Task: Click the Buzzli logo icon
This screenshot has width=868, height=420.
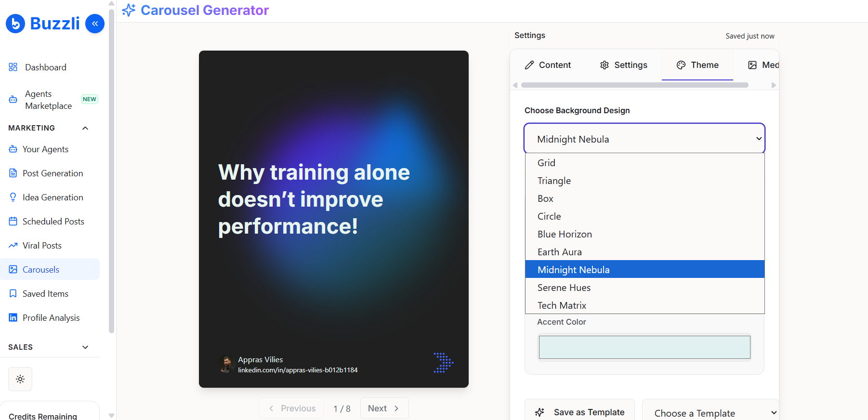Action: (15, 24)
